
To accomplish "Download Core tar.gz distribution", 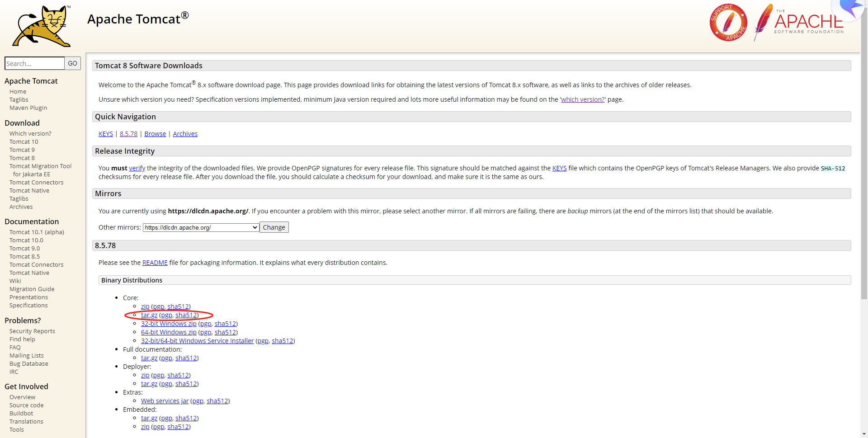I will [x=149, y=315].
